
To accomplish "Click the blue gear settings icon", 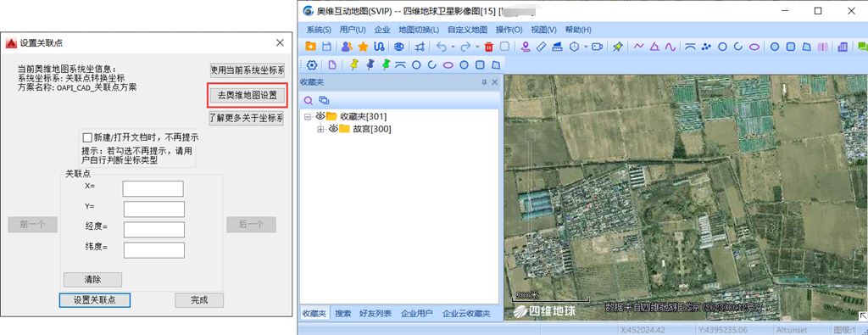I will pos(312,64).
